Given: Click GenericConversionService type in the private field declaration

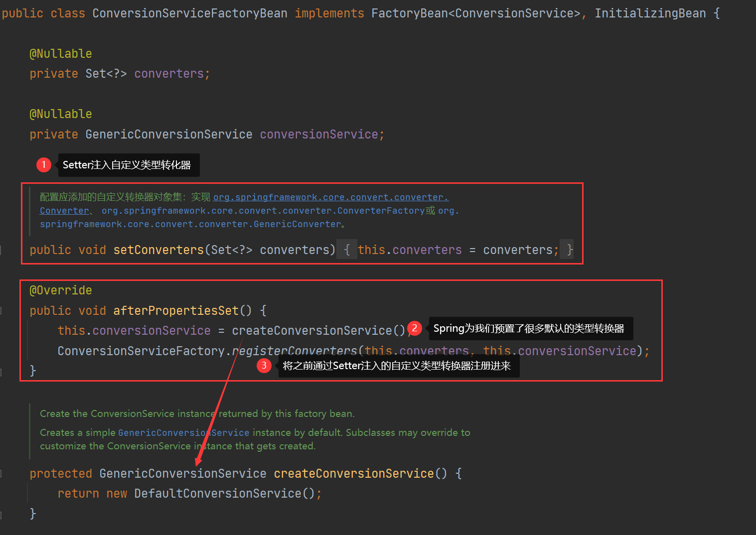Looking at the screenshot, I should coord(169,134).
